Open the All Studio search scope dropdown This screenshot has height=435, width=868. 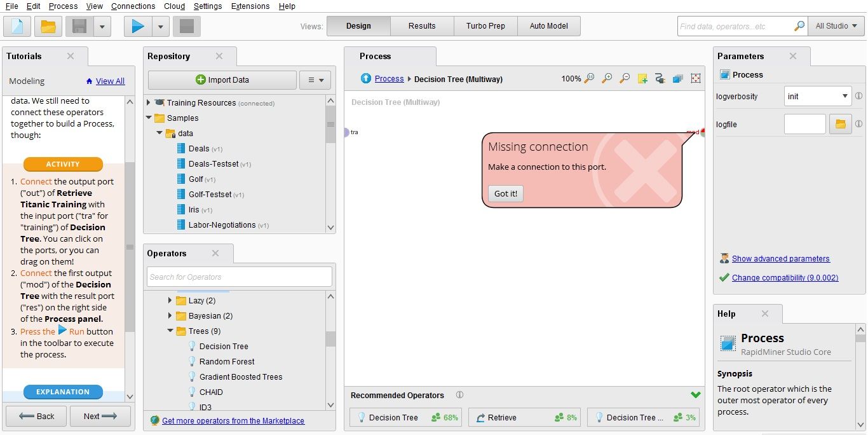tap(836, 26)
